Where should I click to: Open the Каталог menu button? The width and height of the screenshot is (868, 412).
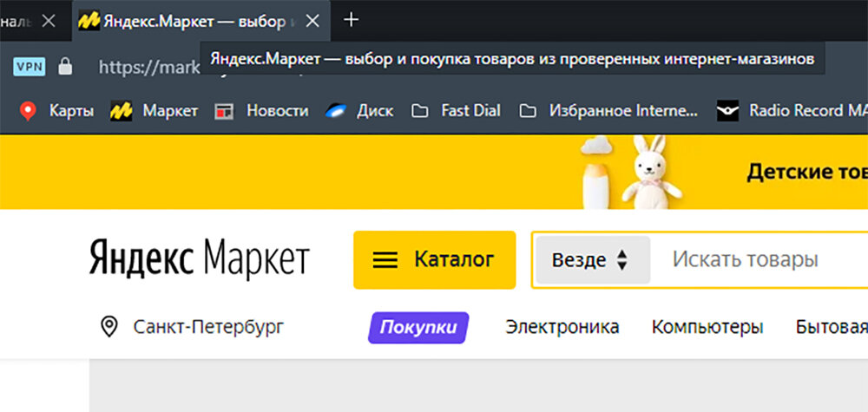435,260
